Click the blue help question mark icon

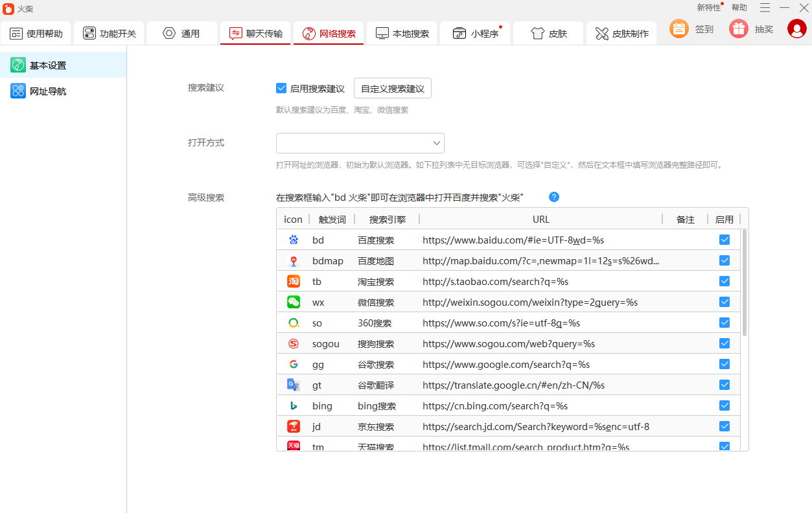tap(554, 197)
